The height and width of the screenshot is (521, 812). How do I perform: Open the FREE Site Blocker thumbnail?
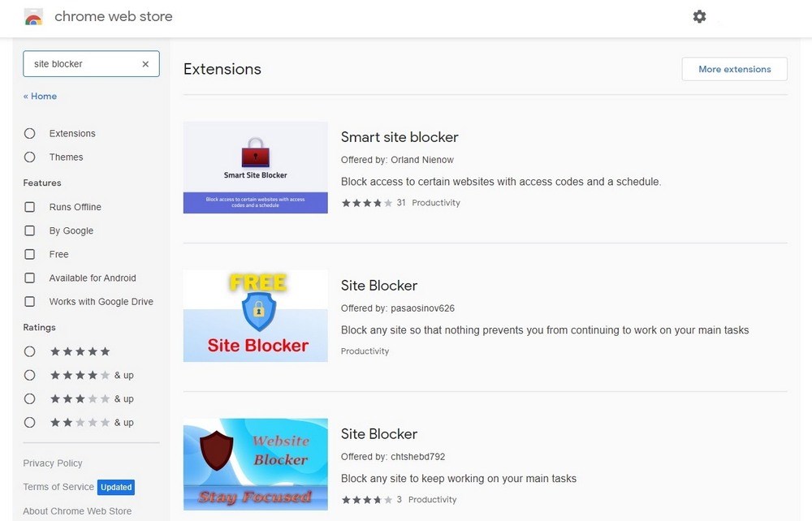click(255, 316)
